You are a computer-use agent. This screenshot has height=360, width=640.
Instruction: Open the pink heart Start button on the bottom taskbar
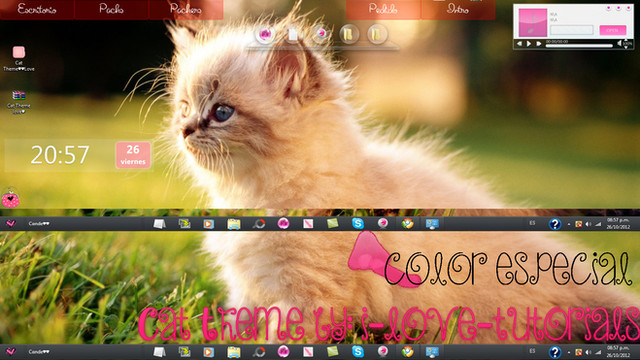[x=11, y=351]
